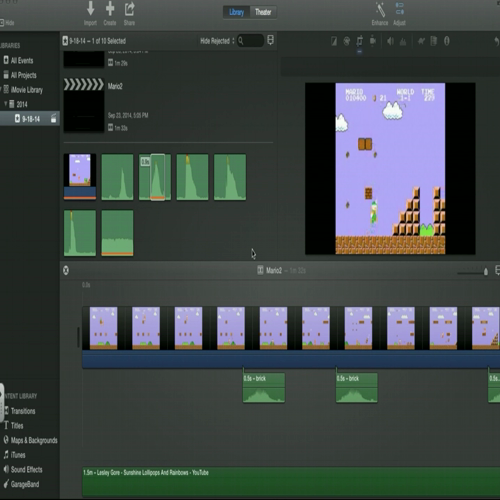Switch to the Library view
Screen dimensions: 500x500
[236, 12]
